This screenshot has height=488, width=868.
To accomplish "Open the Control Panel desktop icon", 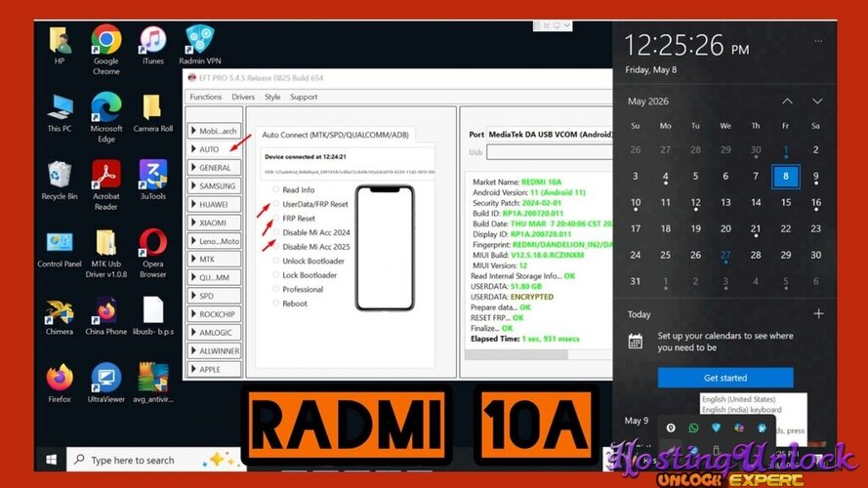I will coord(60,249).
